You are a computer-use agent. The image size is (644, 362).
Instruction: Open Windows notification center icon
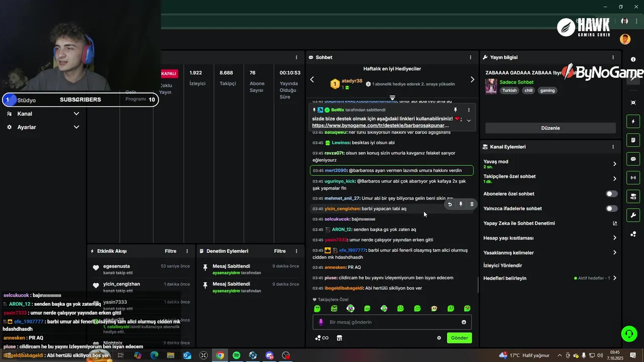pyautogui.click(x=633, y=355)
